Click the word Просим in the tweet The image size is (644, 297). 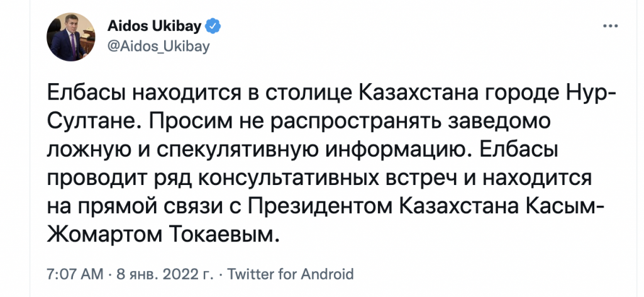(x=192, y=123)
